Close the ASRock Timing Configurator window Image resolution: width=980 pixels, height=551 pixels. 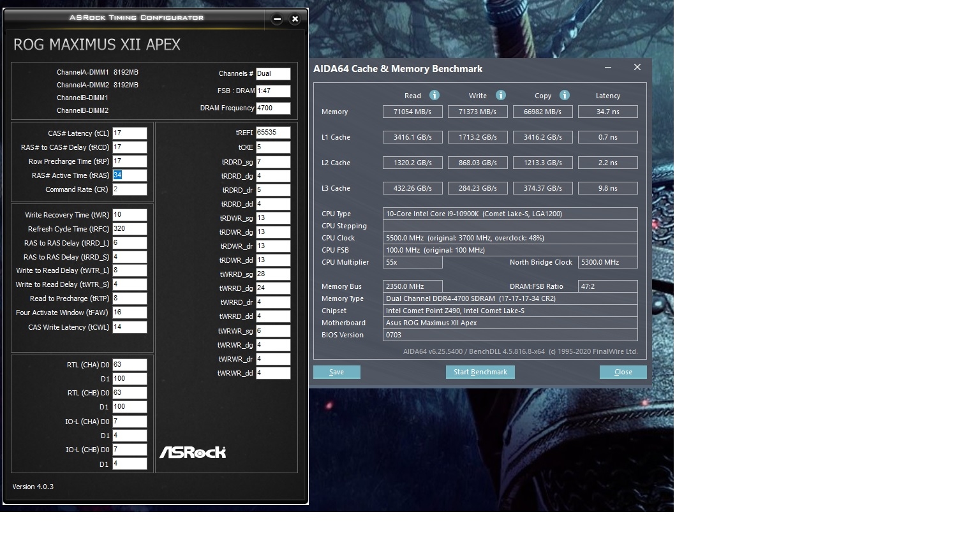tap(295, 19)
